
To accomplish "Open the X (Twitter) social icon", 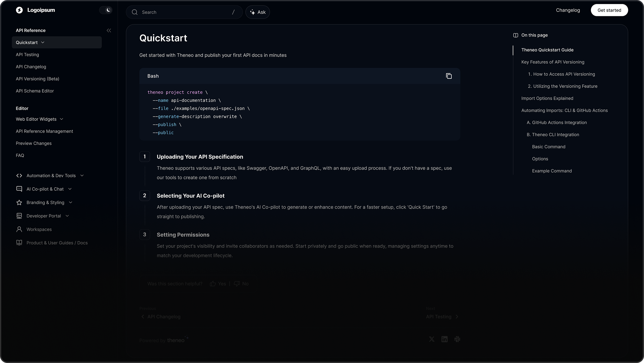I will 432,339.
